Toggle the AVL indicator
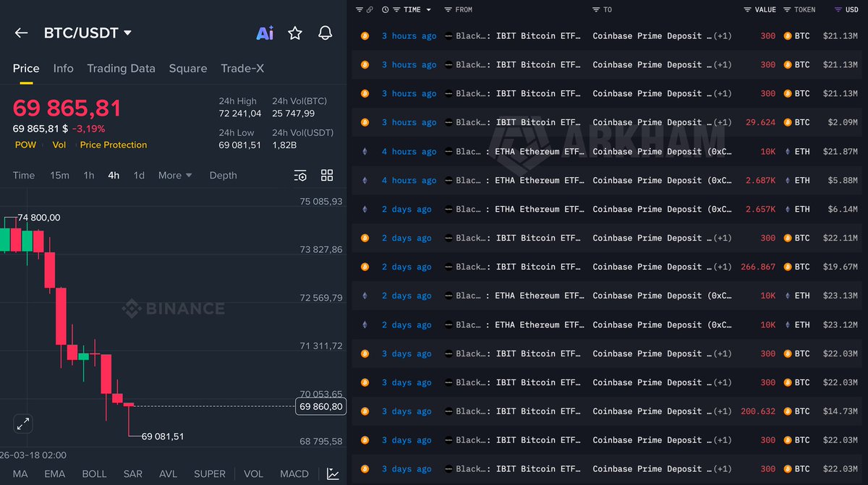This screenshot has height=485, width=868. (169, 474)
